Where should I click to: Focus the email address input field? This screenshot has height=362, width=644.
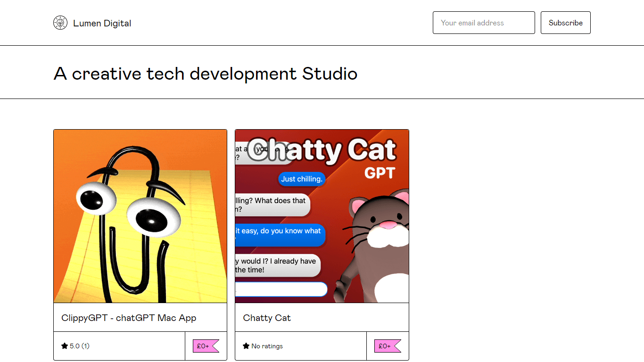(484, 23)
